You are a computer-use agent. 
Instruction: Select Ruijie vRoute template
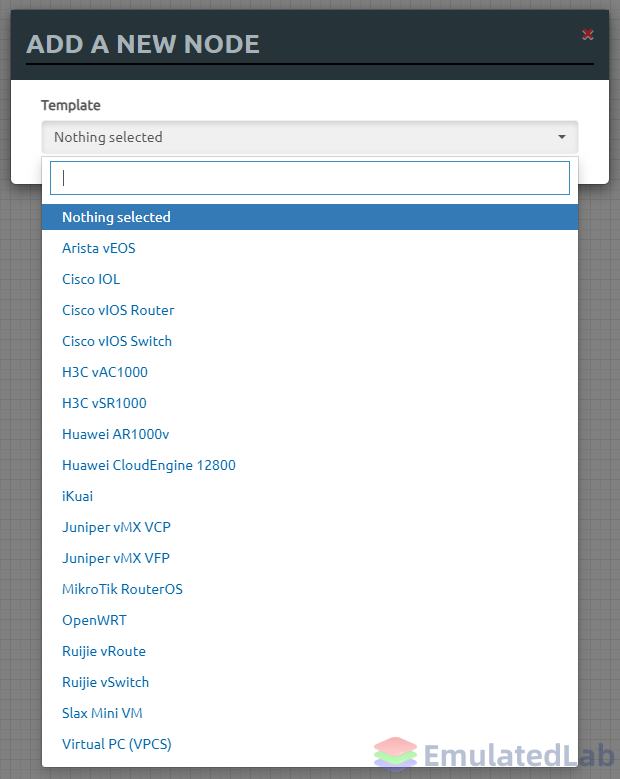310,651
